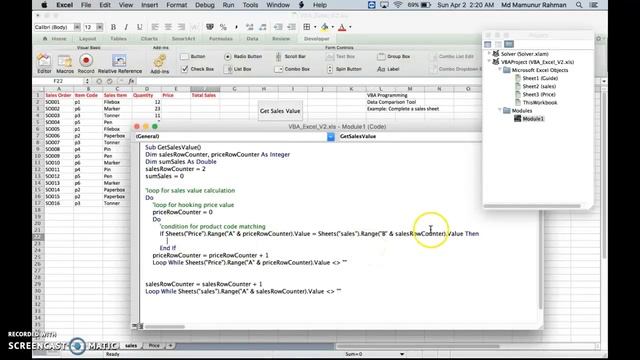Insert a Scroll Bar form control
The width and height of the screenshot is (640, 360).
tap(290, 56)
